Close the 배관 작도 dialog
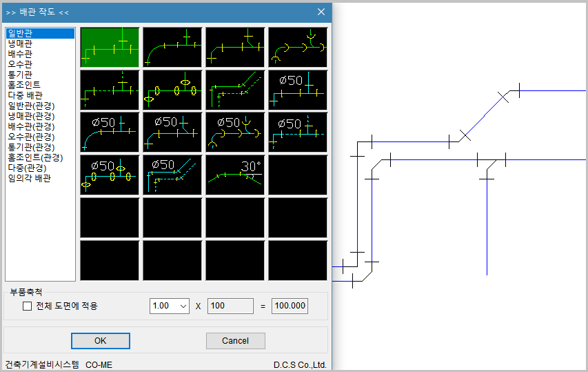This screenshot has width=588, height=372. pos(321,12)
